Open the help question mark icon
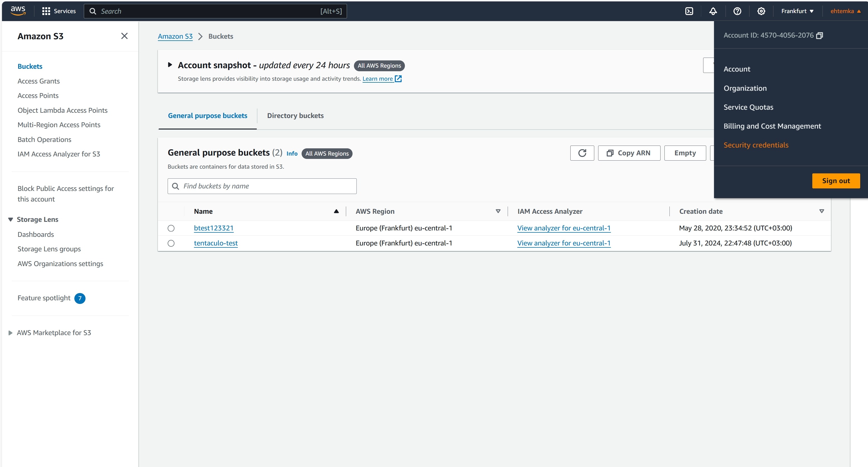The height and width of the screenshot is (467, 868). (x=737, y=11)
